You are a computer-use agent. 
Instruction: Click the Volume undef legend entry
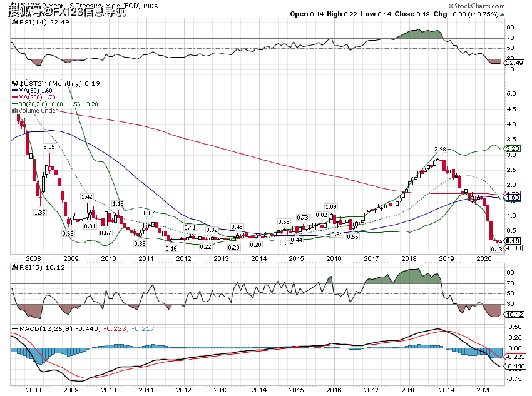pyautogui.click(x=38, y=111)
